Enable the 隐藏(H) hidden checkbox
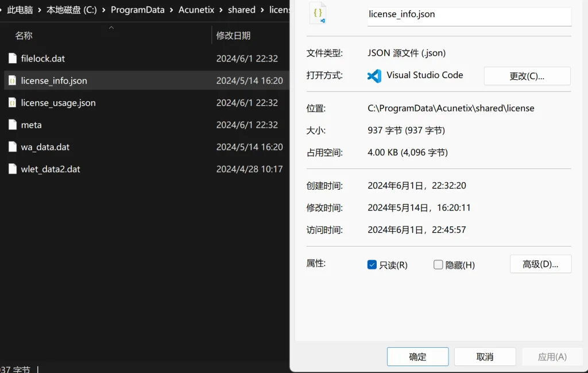Viewport: 588px width, 373px height. point(438,264)
